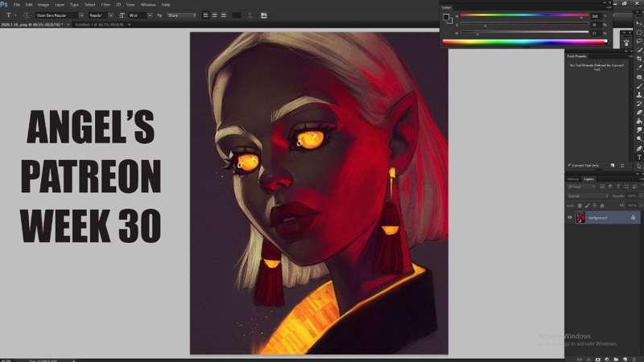Select the Horizontal Type tool

coord(639,157)
